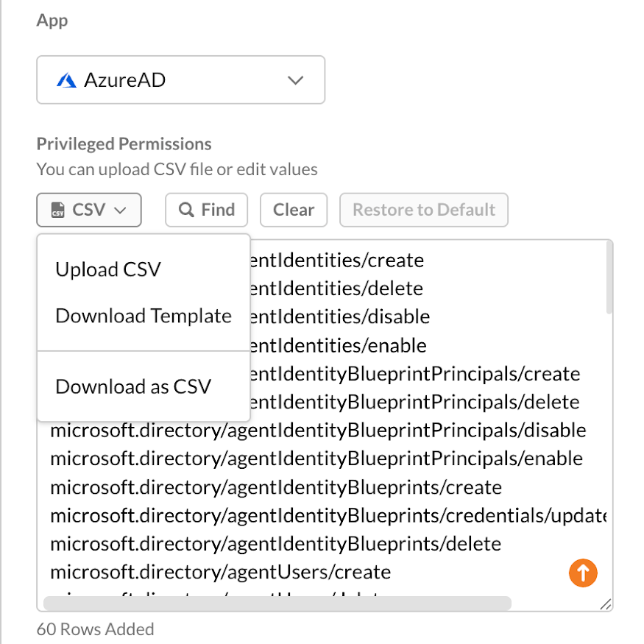Click the textarea resize handle icon
The width and height of the screenshot is (644, 644).
tap(606, 604)
